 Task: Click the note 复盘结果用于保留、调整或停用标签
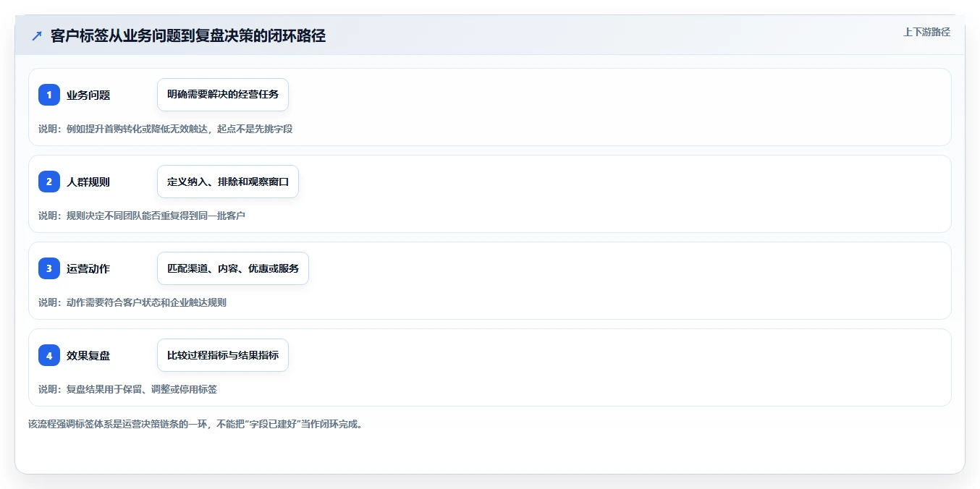pyautogui.click(x=127, y=389)
